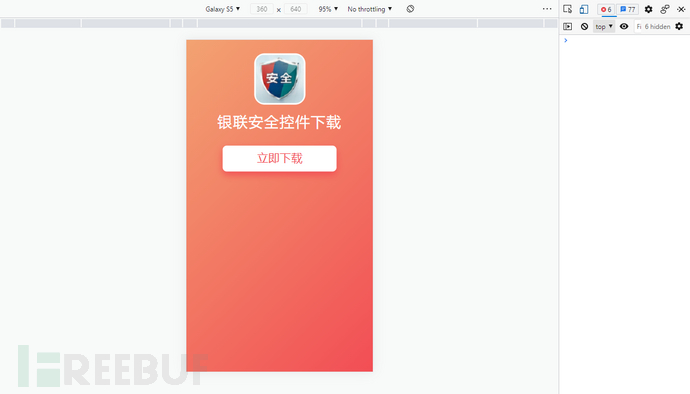This screenshot has width=690, height=394.
Task: Open the 77 messages counter badge
Action: click(x=628, y=9)
